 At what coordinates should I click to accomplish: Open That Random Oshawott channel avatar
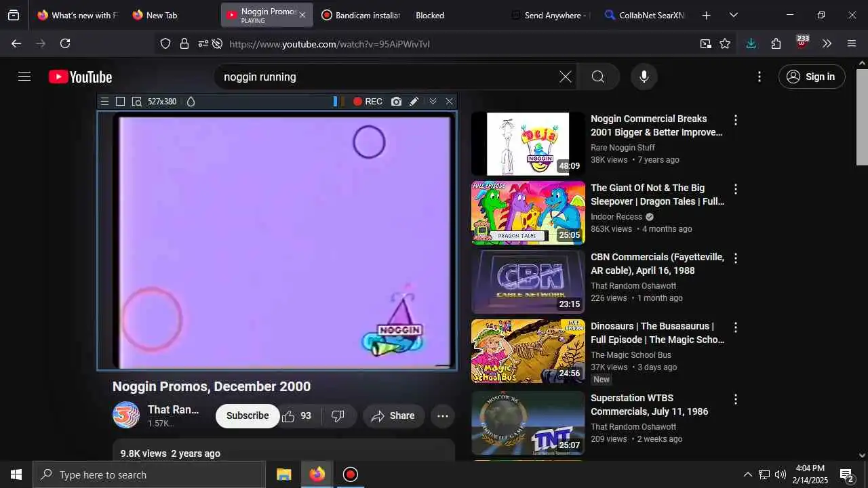click(126, 415)
